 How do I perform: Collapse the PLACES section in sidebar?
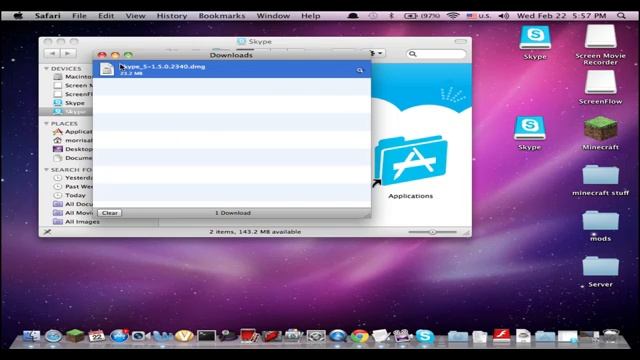pyautogui.click(x=47, y=123)
